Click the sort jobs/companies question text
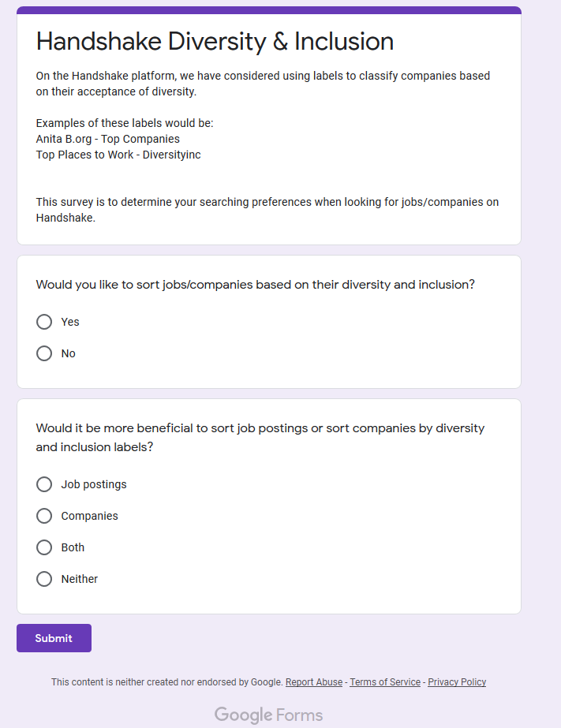Screen dimensions: 561x728 (x=255, y=285)
